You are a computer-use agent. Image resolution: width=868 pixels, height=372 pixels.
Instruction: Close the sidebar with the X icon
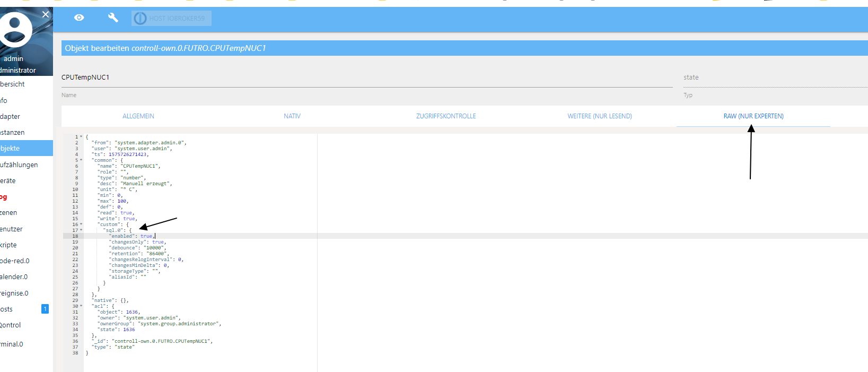click(x=46, y=14)
